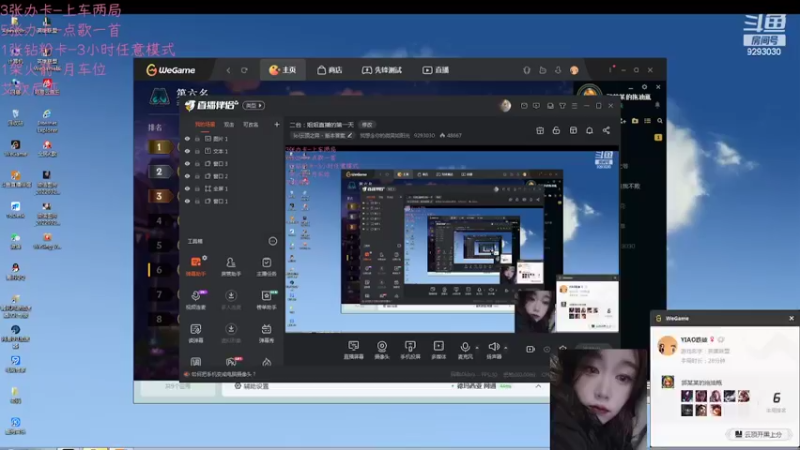
Task: Expand the speaker options arrow
Action: (506, 347)
